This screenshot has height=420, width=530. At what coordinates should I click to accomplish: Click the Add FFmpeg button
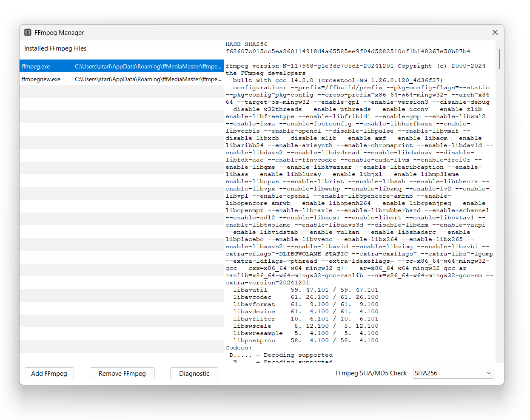pyautogui.click(x=49, y=373)
